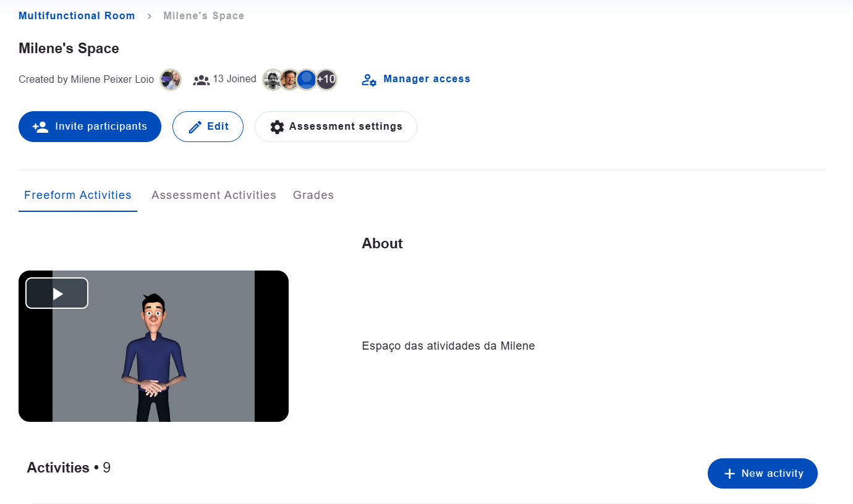853x504 pixels.
Task: Open Manager access link
Action: (416, 79)
